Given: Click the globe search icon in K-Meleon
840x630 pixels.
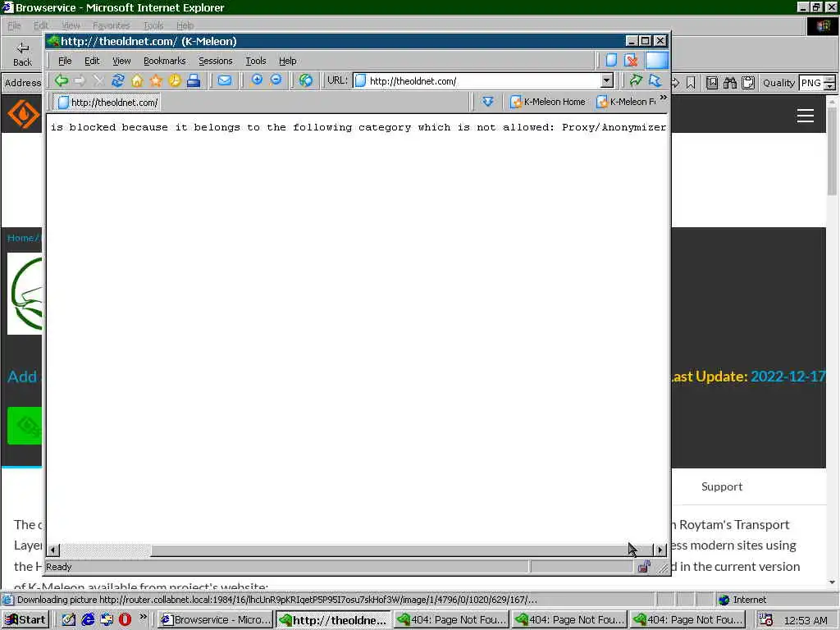Looking at the screenshot, I should [306, 81].
